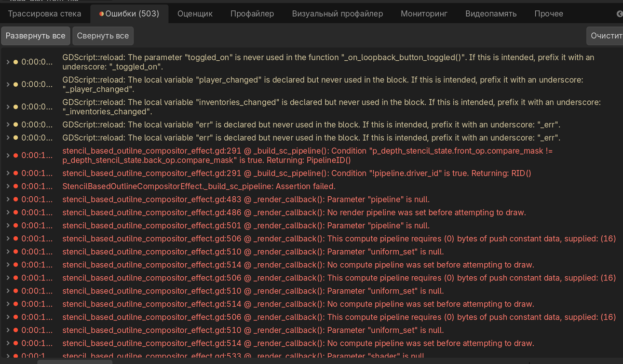
Task: Select the Мониторинг tab
Action: [x=424, y=14]
